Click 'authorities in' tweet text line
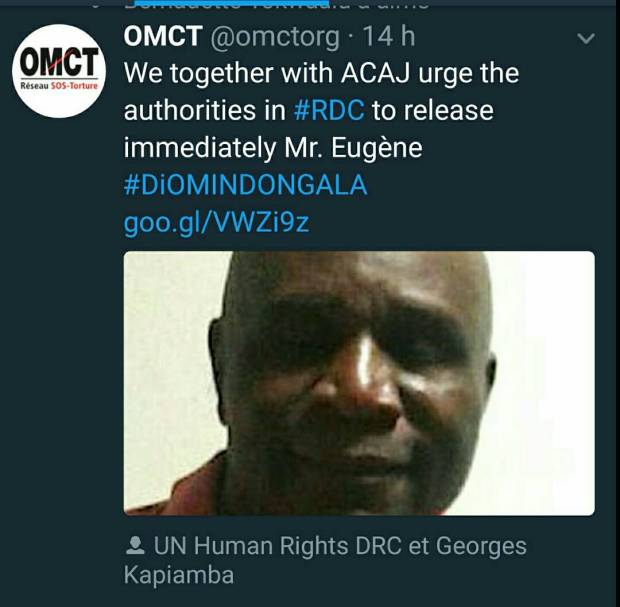620x607 pixels. pyautogui.click(x=204, y=110)
